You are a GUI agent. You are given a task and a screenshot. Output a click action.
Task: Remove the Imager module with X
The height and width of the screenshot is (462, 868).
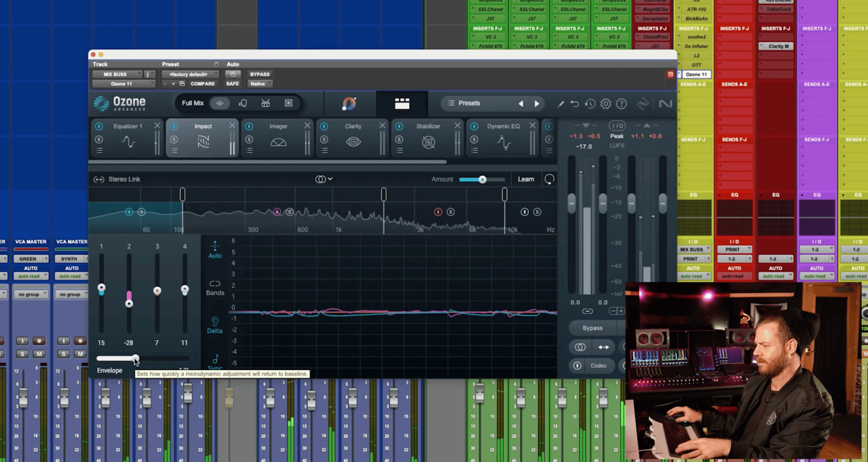coord(307,126)
